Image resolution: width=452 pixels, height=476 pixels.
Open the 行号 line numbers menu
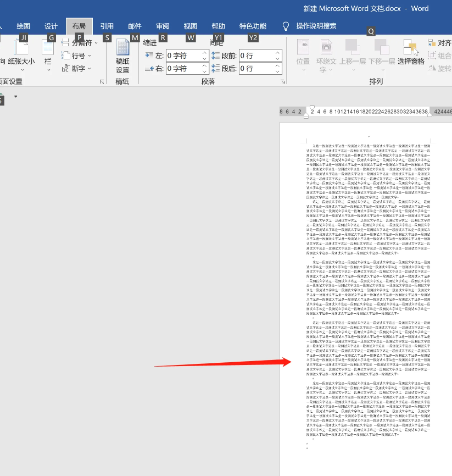tap(76, 56)
